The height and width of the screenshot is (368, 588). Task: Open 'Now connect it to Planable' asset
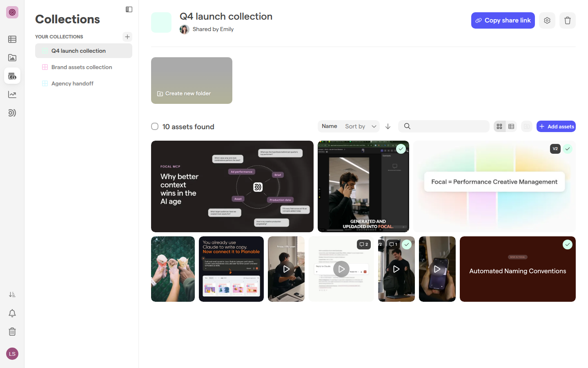coord(231,269)
